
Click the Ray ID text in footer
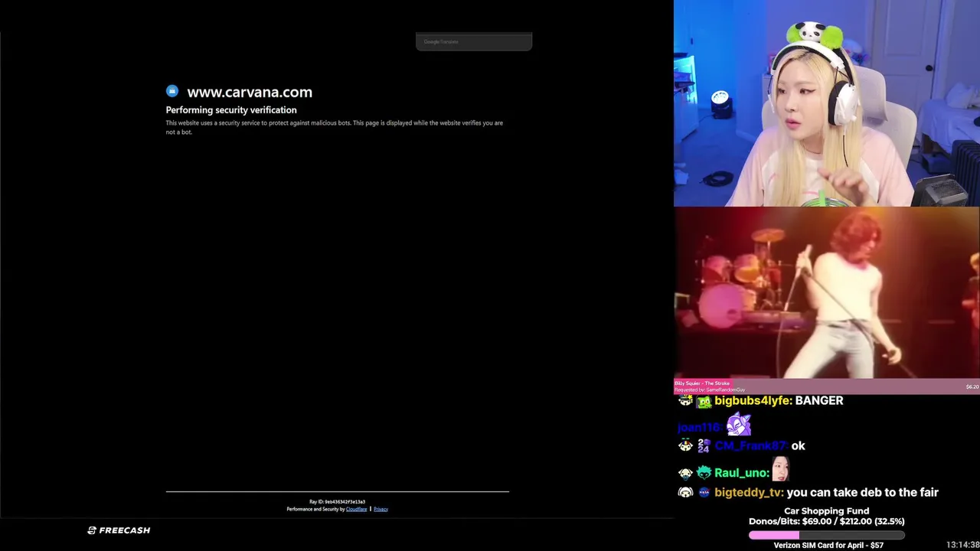pyautogui.click(x=337, y=502)
